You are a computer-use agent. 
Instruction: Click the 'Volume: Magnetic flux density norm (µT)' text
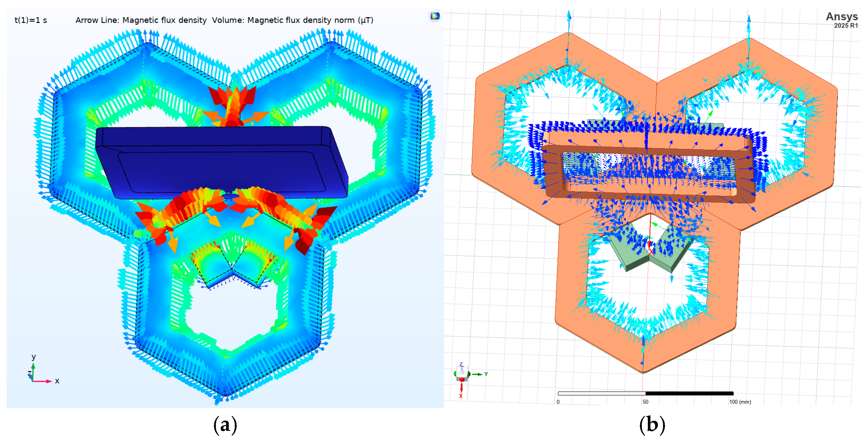click(292, 20)
